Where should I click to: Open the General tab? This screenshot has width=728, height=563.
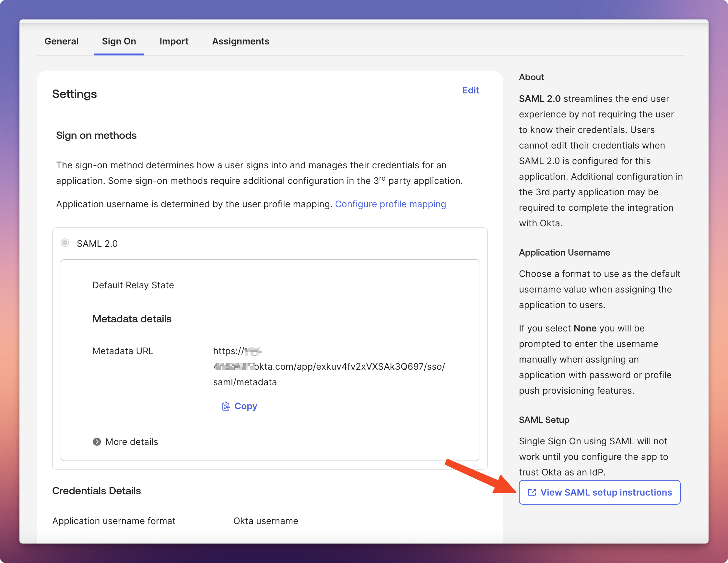point(61,42)
